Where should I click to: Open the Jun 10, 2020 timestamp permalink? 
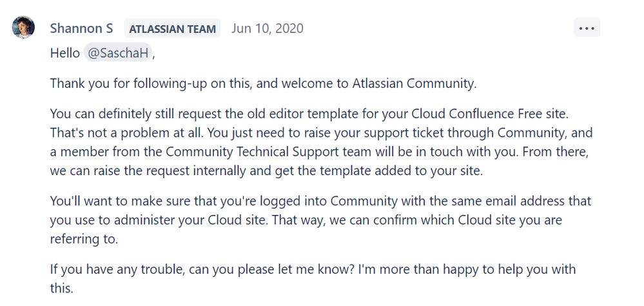268,28
